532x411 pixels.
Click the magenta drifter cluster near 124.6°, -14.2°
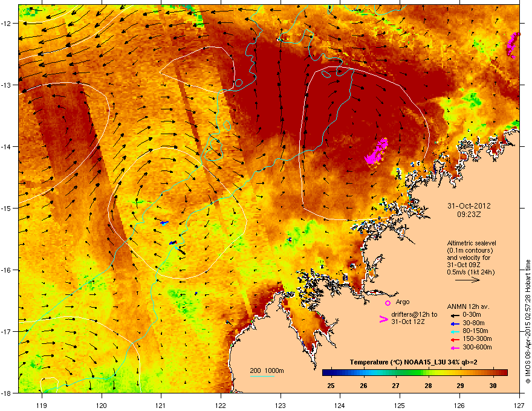coord(377,152)
